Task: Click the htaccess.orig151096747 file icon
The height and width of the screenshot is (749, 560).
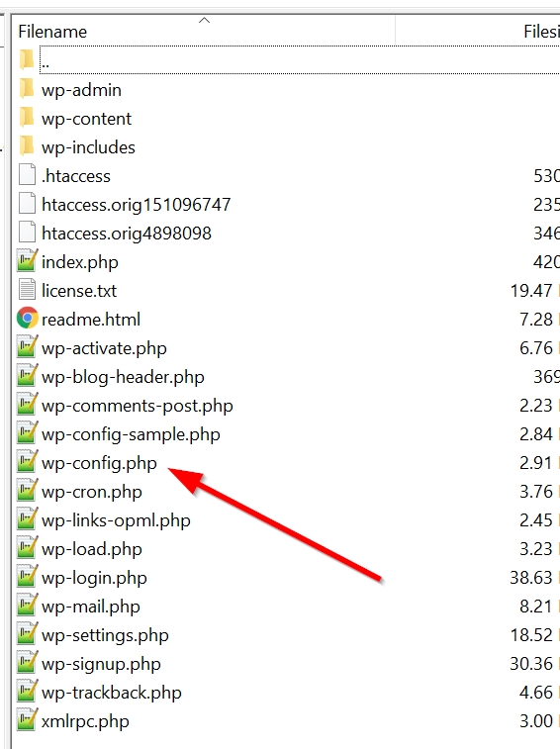Action: pos(27,204)
